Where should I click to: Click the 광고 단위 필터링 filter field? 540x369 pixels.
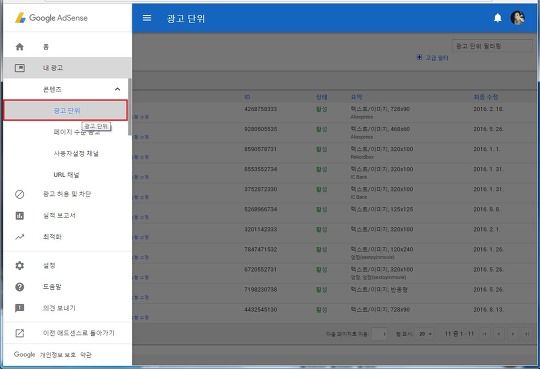[491, 46]
